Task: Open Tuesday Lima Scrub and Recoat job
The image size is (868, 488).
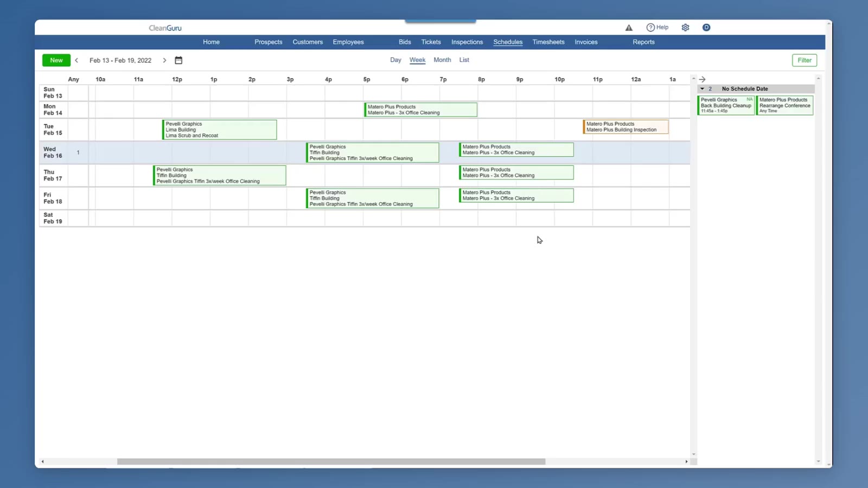Action: click(x=219, y=130)
